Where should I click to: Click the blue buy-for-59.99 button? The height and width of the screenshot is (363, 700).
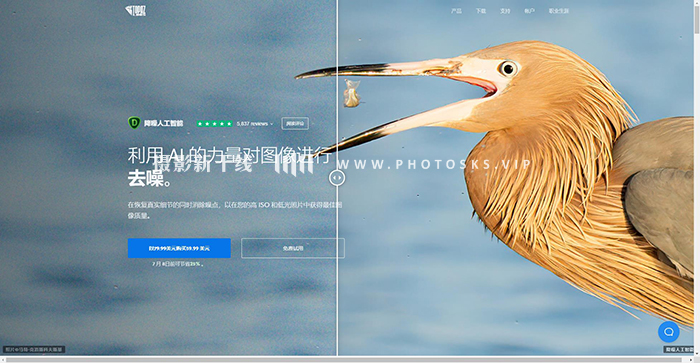coord(179,248)
